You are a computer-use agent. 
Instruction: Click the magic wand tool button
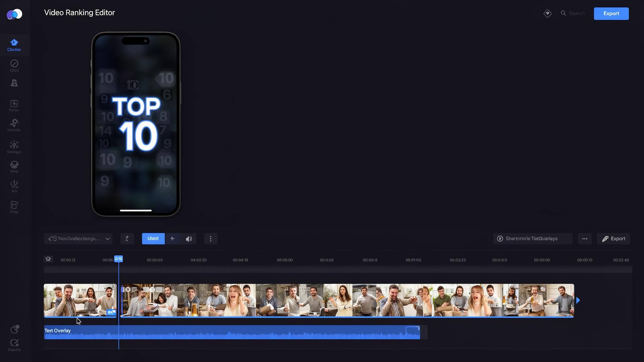click(x=127, y=239)
